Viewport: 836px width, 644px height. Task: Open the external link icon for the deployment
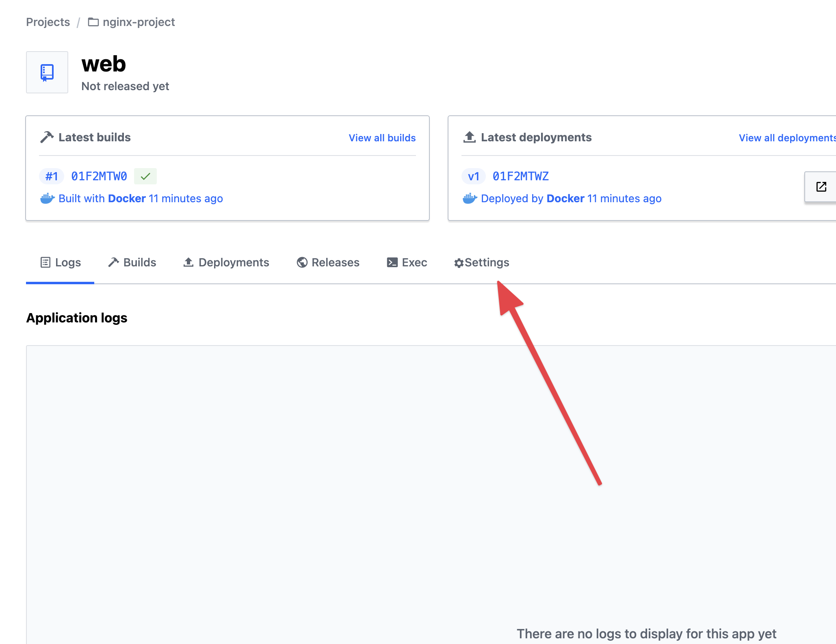(x=821, y=187)
